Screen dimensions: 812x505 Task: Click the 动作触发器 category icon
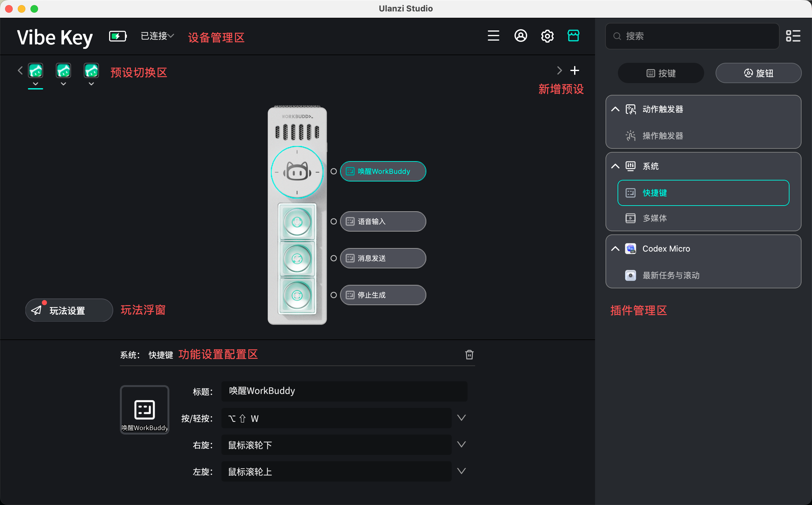[631, 109]
